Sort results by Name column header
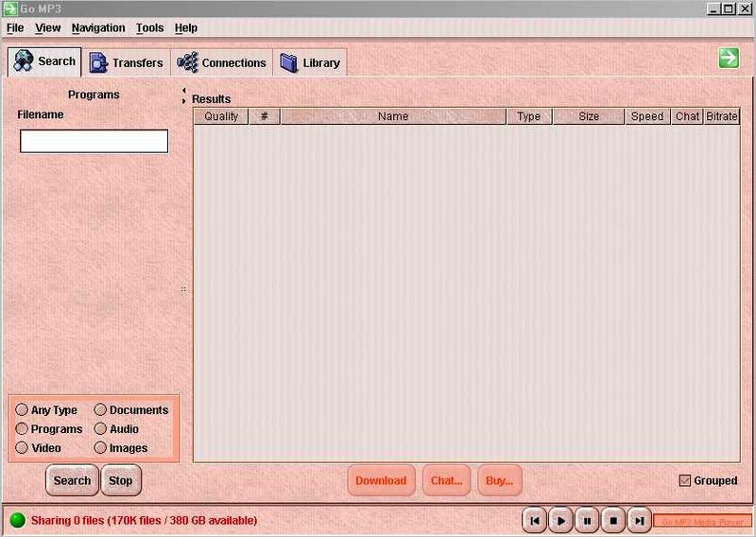This screenshot has width=756, height=537. tap(393, 116)
